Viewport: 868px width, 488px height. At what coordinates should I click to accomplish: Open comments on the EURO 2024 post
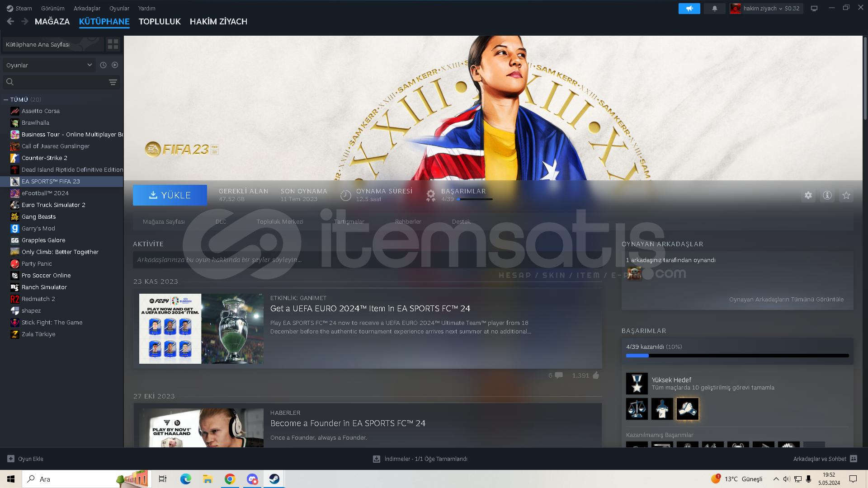[559, 375]
